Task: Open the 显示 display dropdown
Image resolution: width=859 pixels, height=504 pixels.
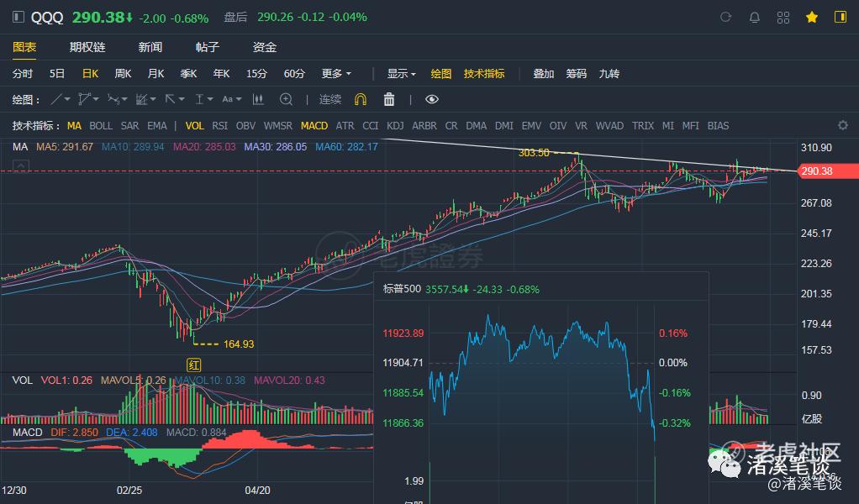Action: [401, 73]
